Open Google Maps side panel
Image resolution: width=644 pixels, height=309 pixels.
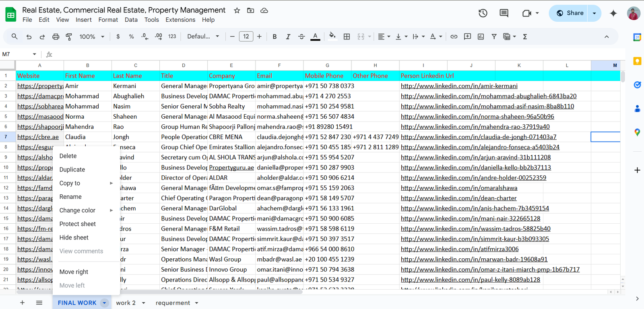(637, 132)
